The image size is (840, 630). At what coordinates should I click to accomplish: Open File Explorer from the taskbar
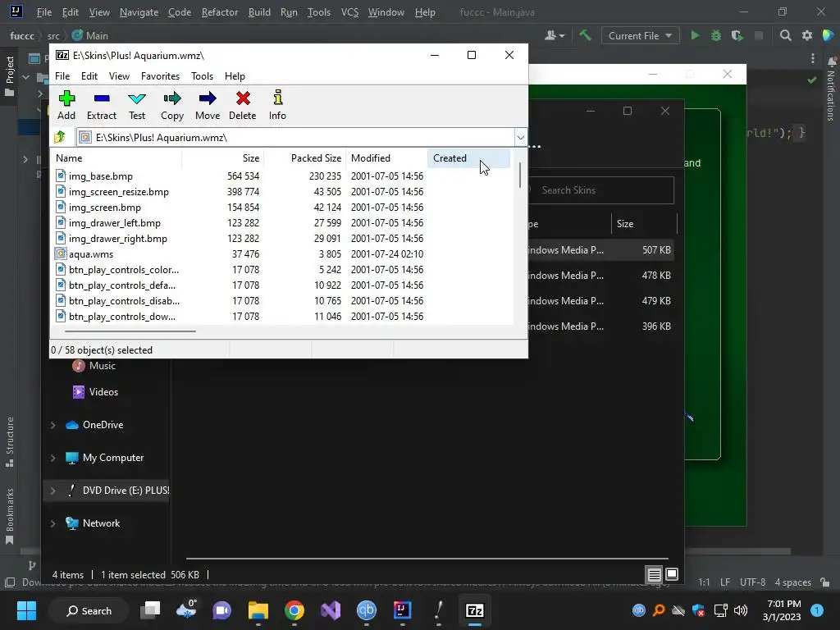(x=258, y=610)
